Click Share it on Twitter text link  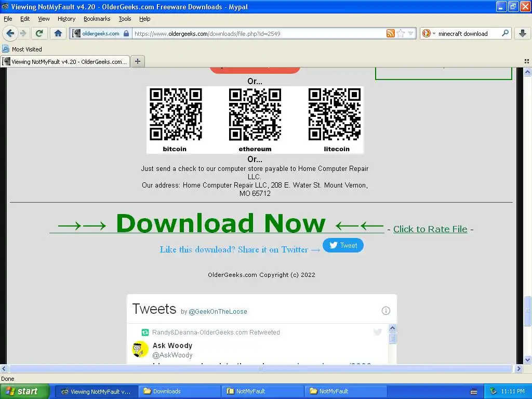click(240, 249)
